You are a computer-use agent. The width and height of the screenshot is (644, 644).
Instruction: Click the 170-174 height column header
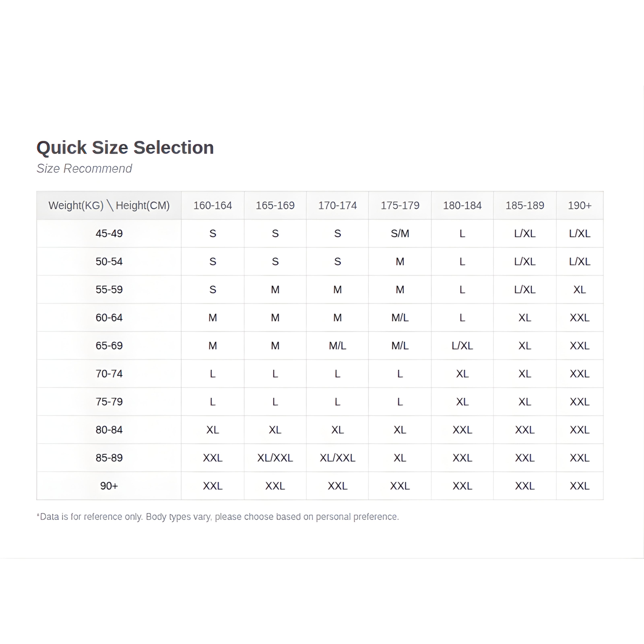tap(337, 205)
